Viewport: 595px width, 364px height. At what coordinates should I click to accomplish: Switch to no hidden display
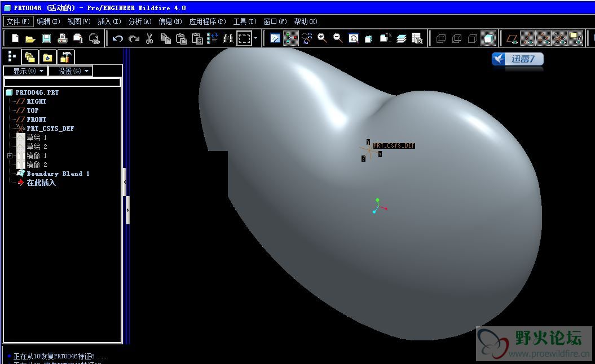(x=473, y=38)
